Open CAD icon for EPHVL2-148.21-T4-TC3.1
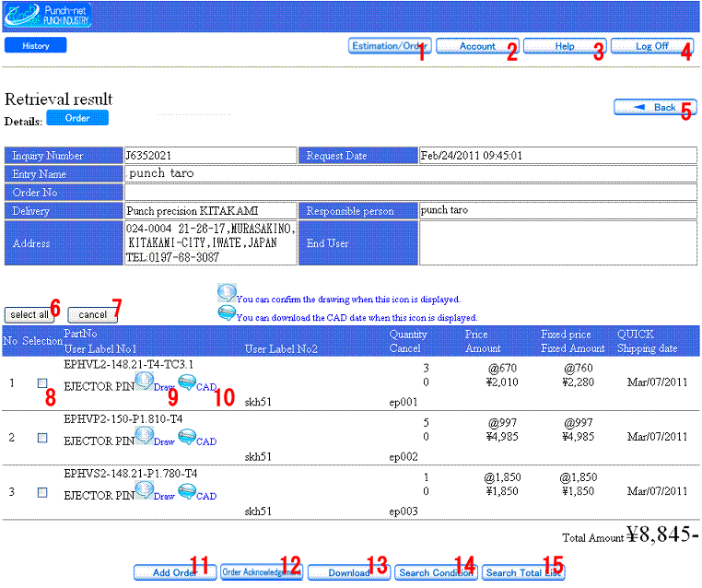The image size is (702, 588). 187,382
